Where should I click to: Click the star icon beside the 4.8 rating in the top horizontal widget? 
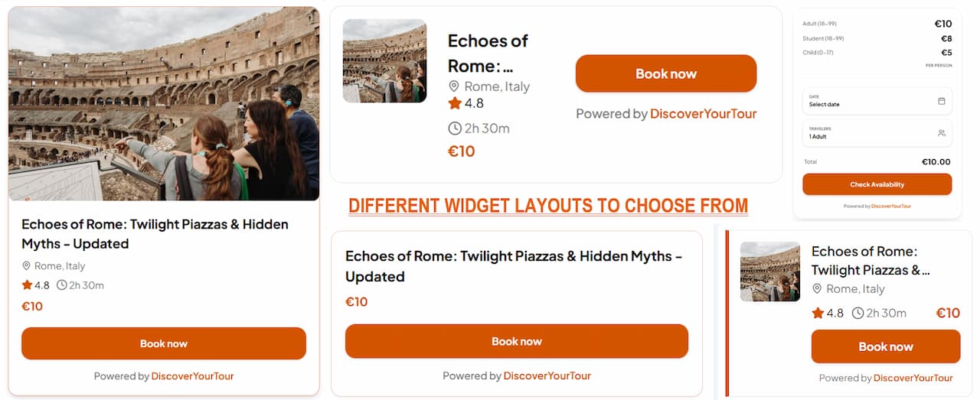point(455,103)
